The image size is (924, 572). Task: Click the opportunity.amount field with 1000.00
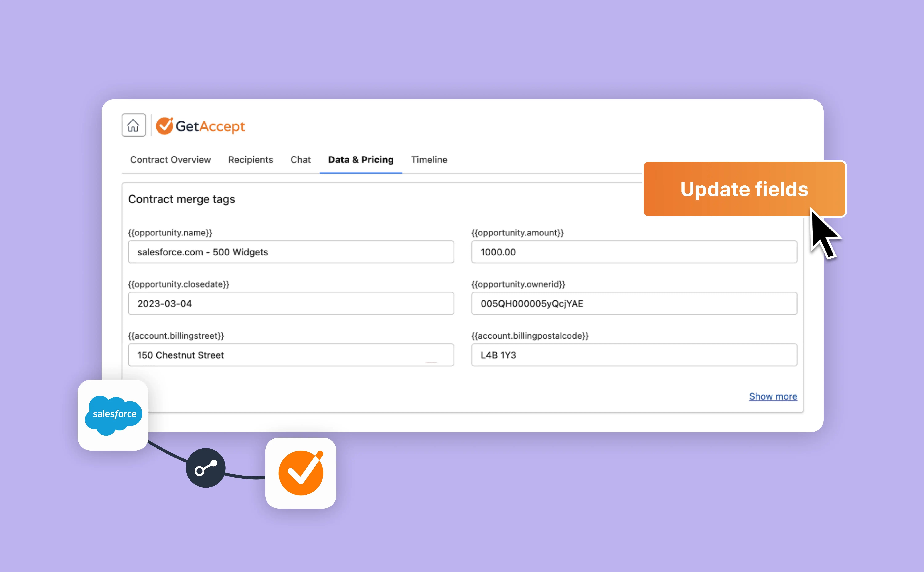point(634,252)
